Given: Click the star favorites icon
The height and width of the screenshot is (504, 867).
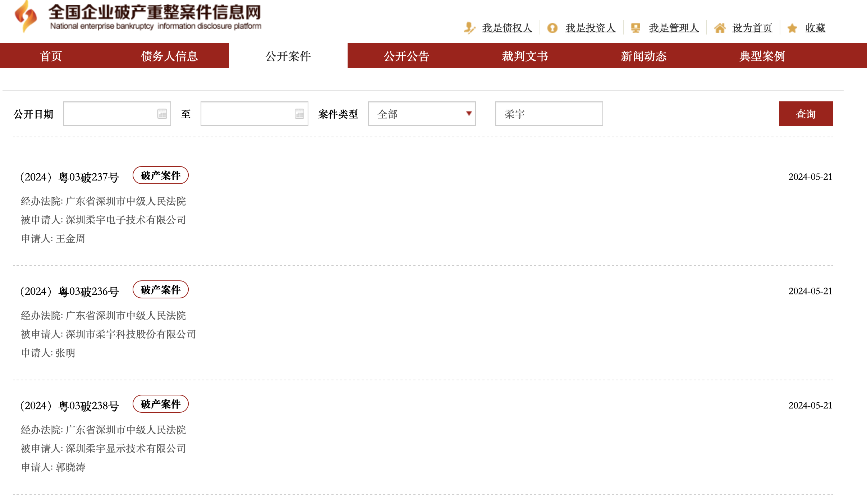Looking at the screenshot, I should click(x=792, y=28).
